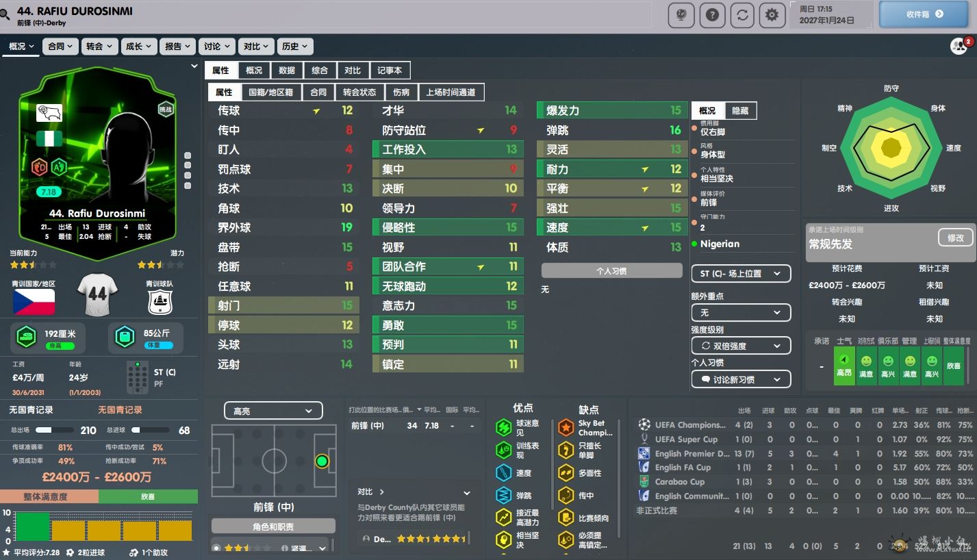Click the green first bar in ratings chart
This screenshot has width=977, height=560.
[x=33, y=526]
